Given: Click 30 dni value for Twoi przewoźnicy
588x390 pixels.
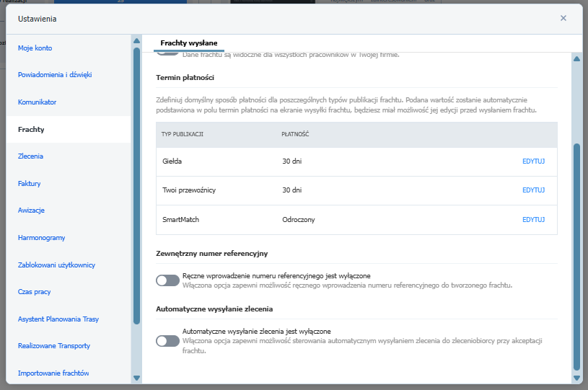Looking at the screenshot, I should point(292,190).
